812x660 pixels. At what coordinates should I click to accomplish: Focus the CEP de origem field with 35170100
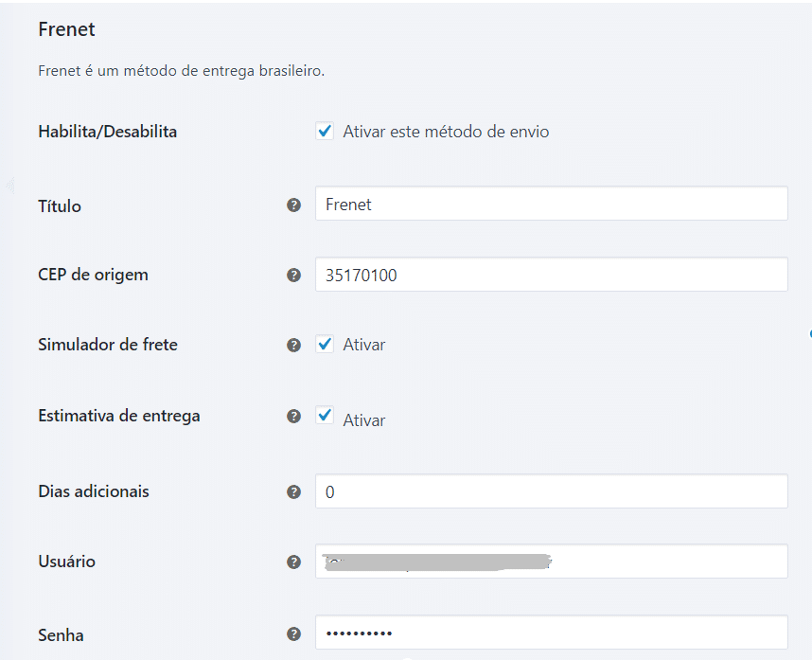point(551,275)
